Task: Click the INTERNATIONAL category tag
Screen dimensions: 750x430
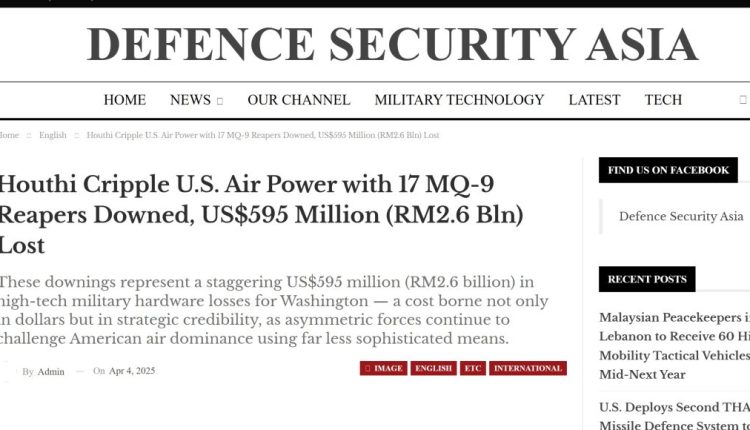Action: pos(528,369)
